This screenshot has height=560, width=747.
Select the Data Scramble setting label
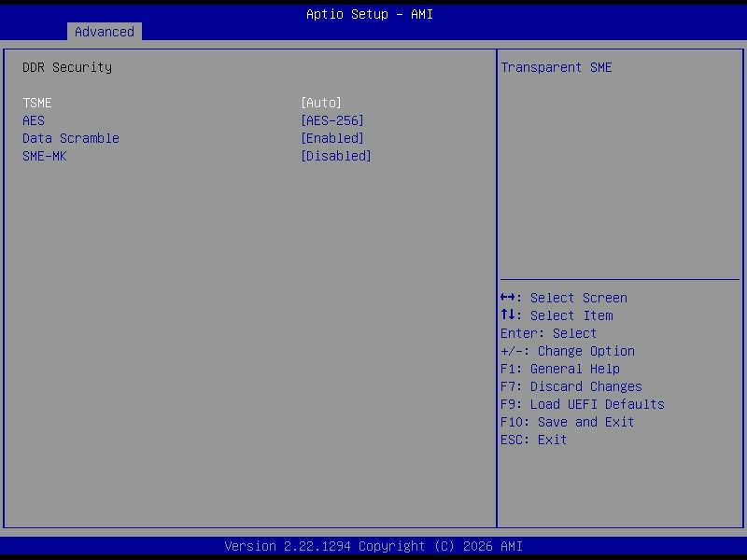[x=71, y=138]
